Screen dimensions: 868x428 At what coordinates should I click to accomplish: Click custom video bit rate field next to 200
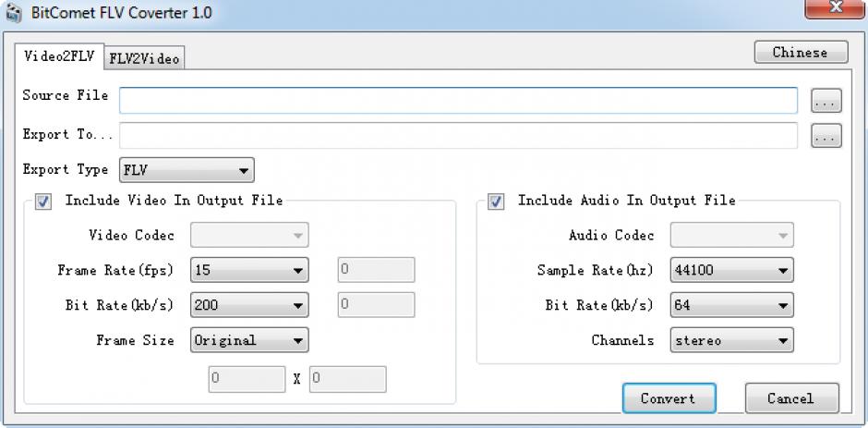[x=376, y=305]
